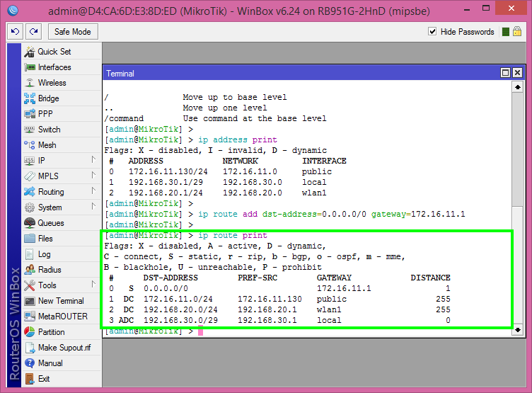
Task: Open the Switch icon
Action: click(x=30, y=130)
